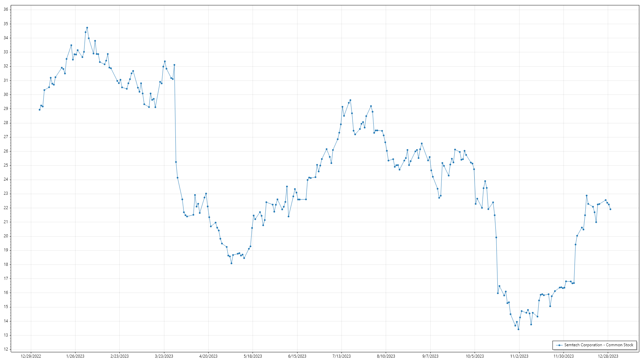644x362 pixels.
Task: Click the 11/2/2023 x-axis date label
Action: click(519, 356)
